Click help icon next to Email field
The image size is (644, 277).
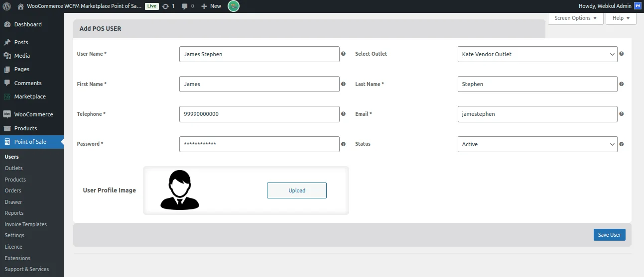pos(621,114)
